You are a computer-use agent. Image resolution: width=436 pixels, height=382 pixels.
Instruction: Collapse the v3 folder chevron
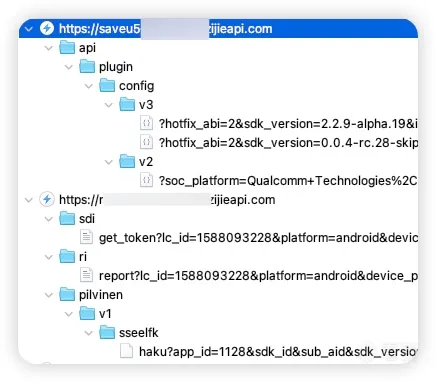click(109, 105)
